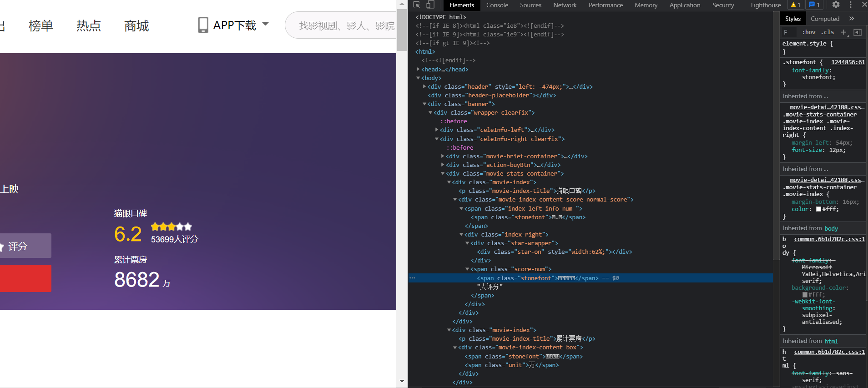The width and height of the screenshot is (868, 388).
Task: Open stylesheet link 1244856:61
Action: pos(848,62)
